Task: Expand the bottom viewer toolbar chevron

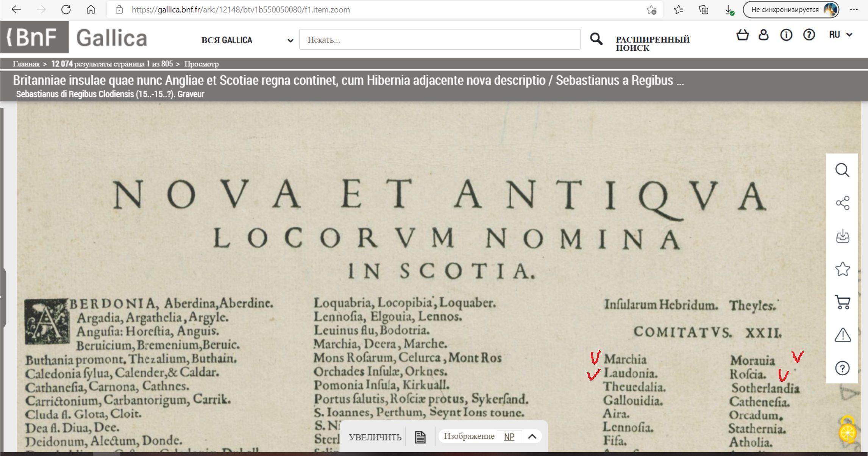Action: pyautogui.click(x=532, y=436)
